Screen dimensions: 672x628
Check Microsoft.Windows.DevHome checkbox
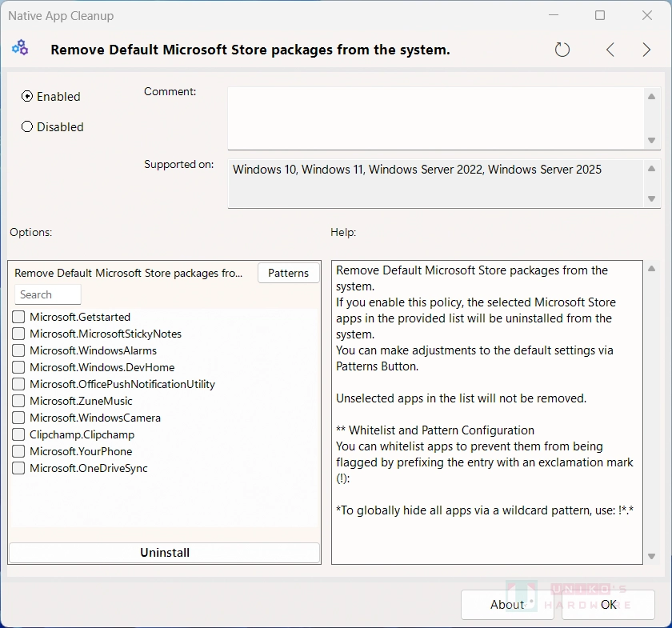pos(18,367)
